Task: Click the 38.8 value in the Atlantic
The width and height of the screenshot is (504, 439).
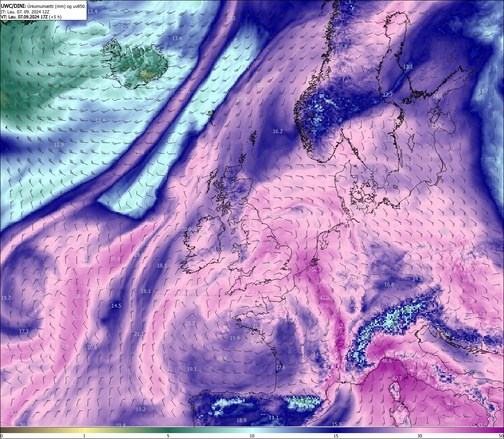Action: point(80,296)
